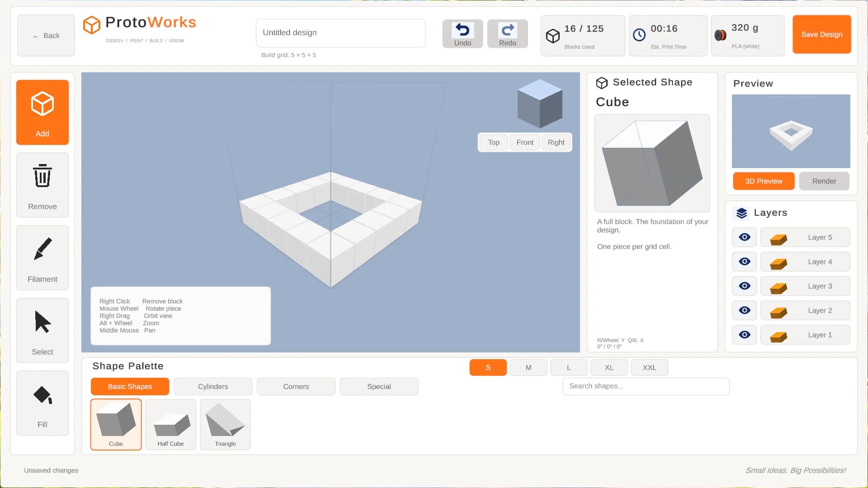The image size is (868, 488).
Task: Activate the 3D Preview mode
Action: point(764,181)
